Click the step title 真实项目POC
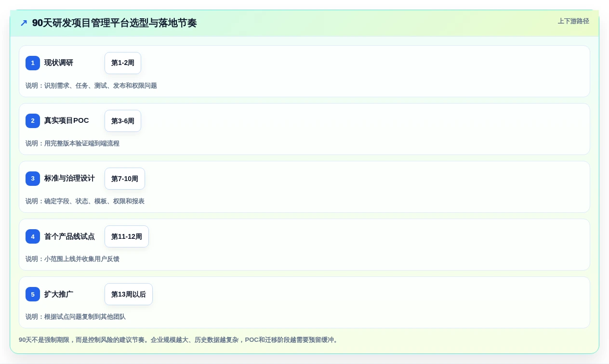The width and height of the screenshot is (609, 364). click(x=66, y=121)
